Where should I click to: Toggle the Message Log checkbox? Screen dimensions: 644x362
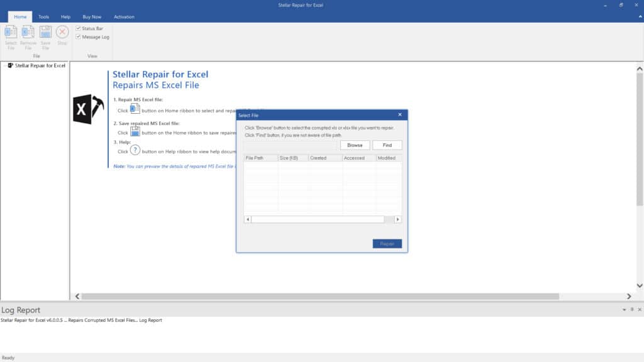(78, 36)
